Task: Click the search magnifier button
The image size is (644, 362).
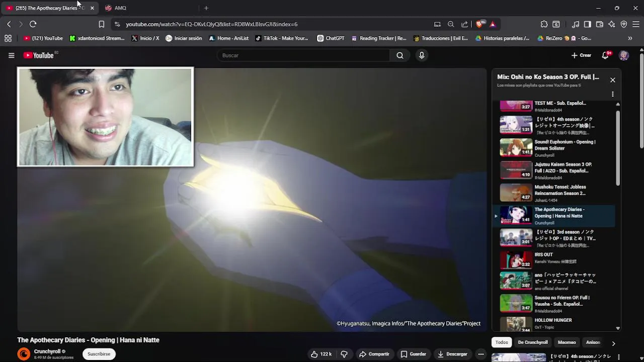Action: 400,55
